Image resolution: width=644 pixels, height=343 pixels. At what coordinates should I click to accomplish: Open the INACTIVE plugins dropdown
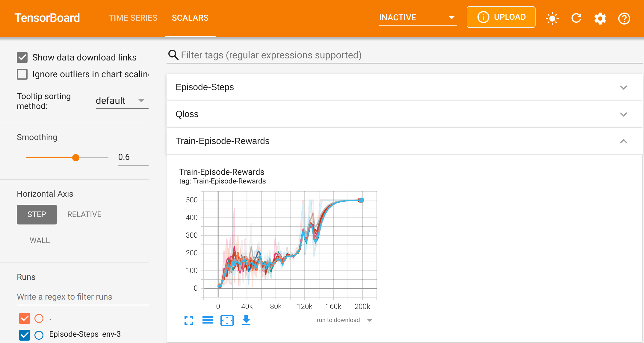click(x=418, y=18)
